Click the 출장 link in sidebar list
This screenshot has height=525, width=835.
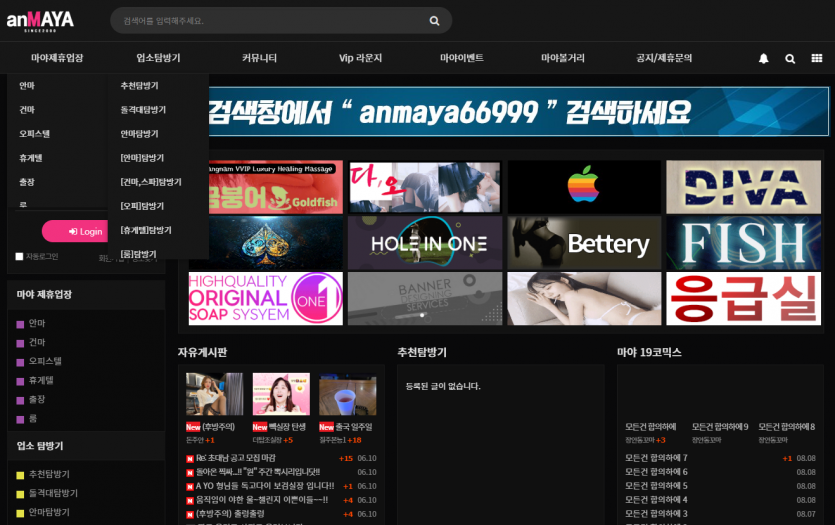37,400
